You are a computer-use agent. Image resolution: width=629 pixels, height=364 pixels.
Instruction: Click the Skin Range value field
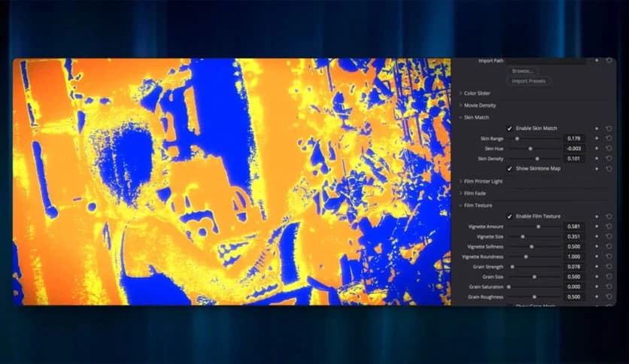(x=574, y=138)
